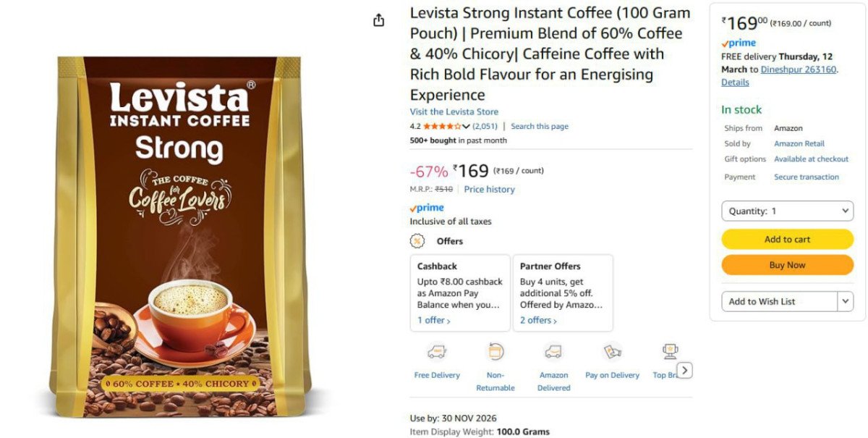Expand the Partner Offers 2 offers link
This screenshot has width=868, height=438.
[x=538, y=320]
